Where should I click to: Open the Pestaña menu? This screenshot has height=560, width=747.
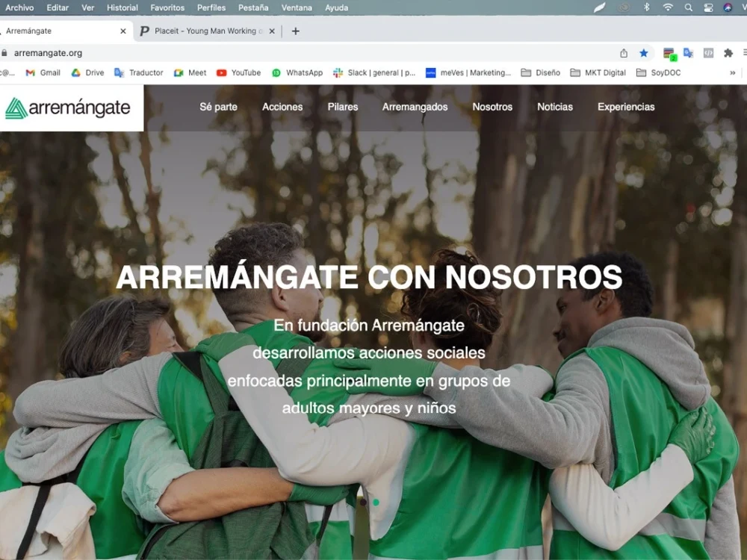coord(253,7)
